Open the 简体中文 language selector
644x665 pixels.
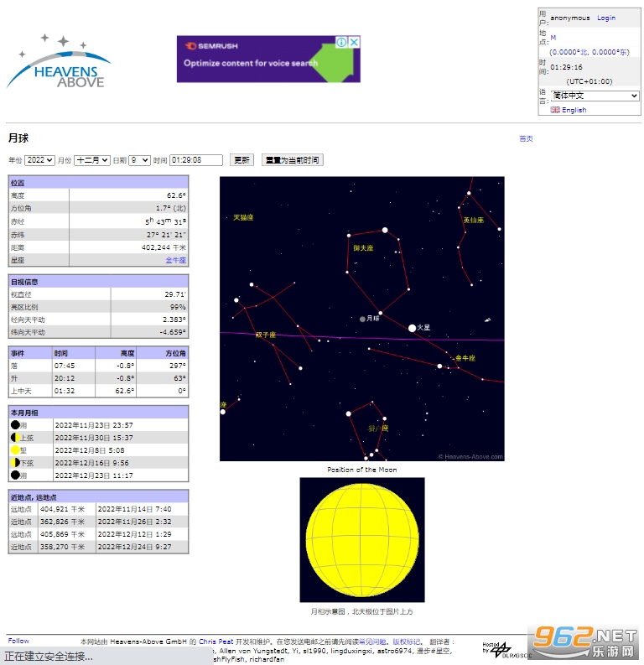click(x=595, y=96)
